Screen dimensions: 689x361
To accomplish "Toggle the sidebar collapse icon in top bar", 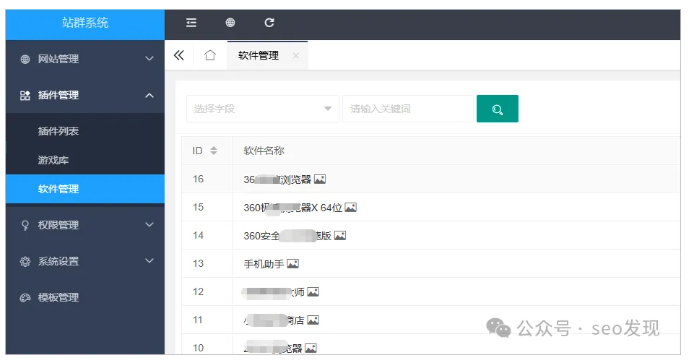I will click(x=191, y=22).
